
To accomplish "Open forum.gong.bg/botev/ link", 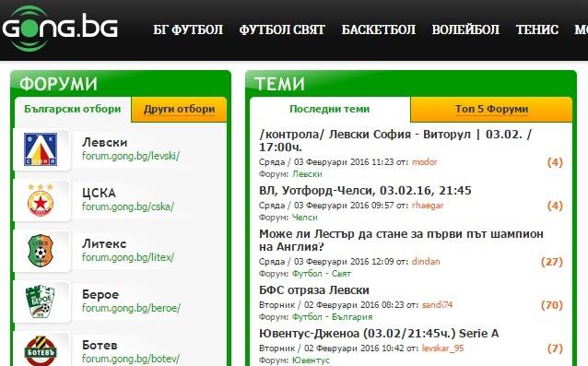I will [131, 359].
